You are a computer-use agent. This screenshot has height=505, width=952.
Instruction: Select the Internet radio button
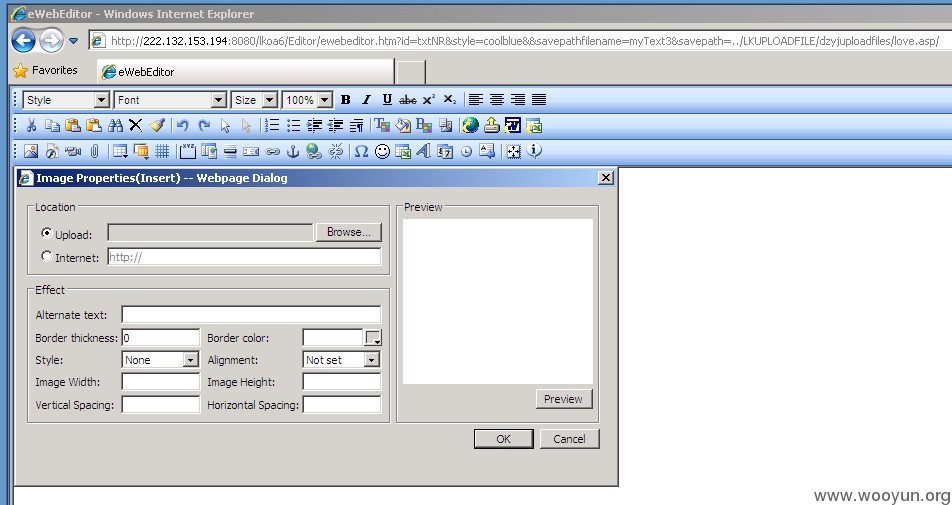click(47, 256)
